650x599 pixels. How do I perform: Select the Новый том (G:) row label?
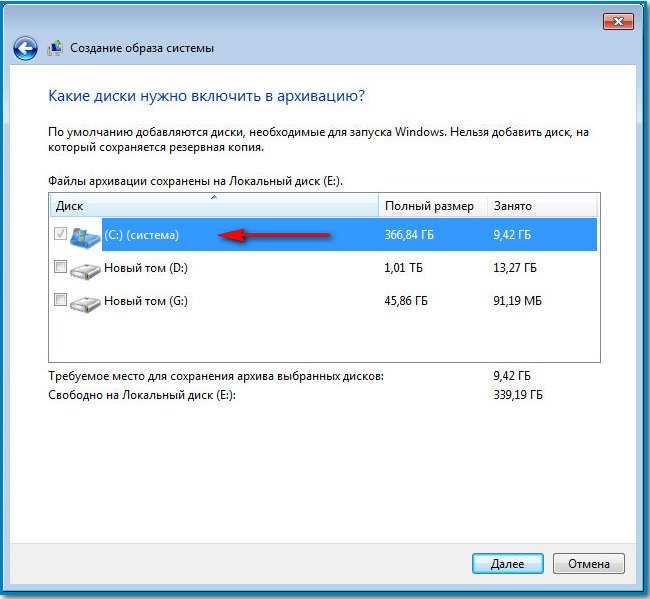click(146, 301)
